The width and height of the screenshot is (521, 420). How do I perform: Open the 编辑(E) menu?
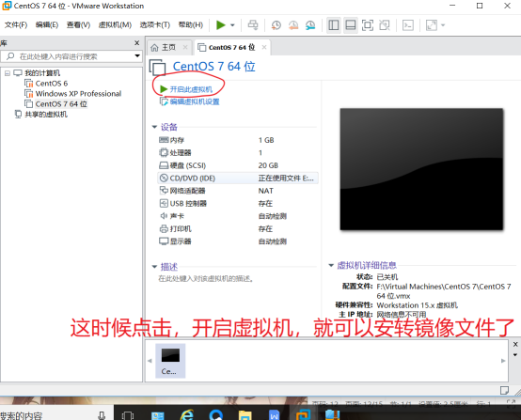coord(47,25)
